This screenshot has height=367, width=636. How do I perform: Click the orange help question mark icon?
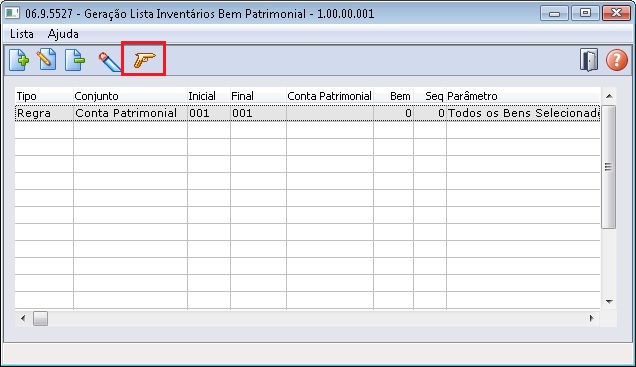coord(617,60)
